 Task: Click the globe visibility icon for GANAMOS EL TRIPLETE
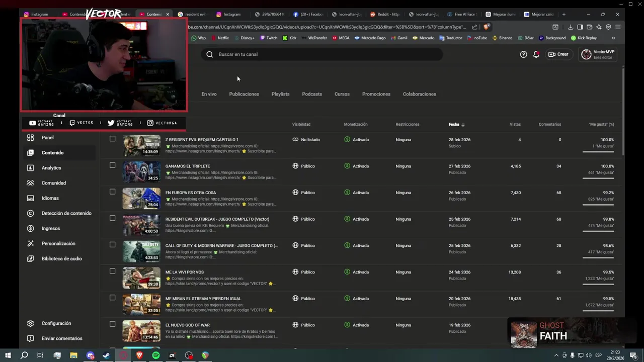pos(295,166)
